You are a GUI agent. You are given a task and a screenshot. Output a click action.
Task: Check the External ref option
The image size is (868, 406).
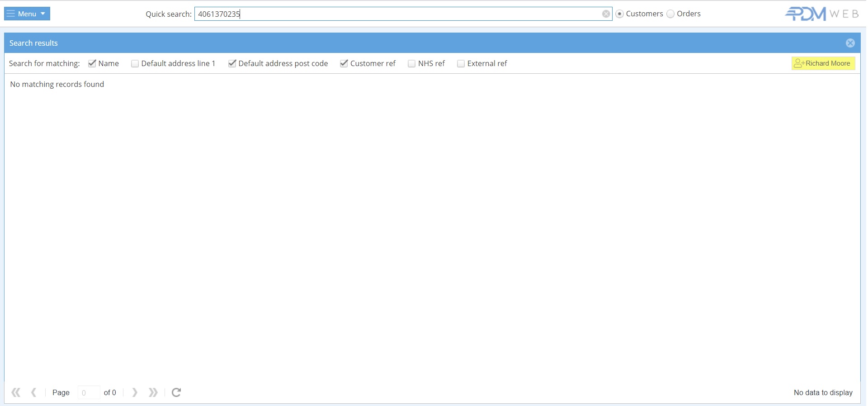click(x=461, y=64)
